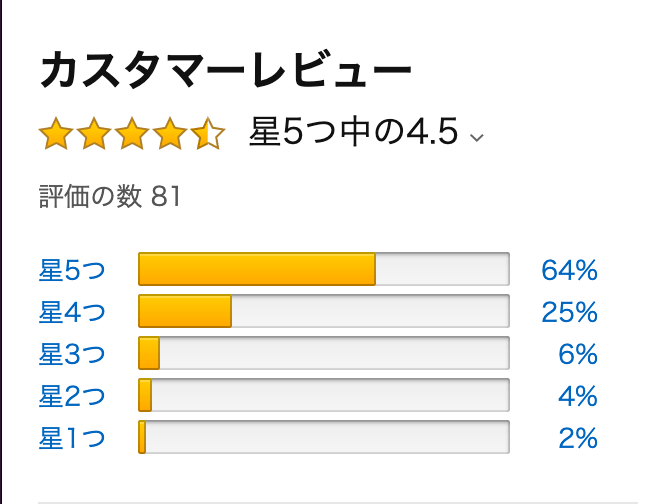Click the third gold rating star
Image resolution: width=670 pixels, height=504 pixels.
coord(132,134)
